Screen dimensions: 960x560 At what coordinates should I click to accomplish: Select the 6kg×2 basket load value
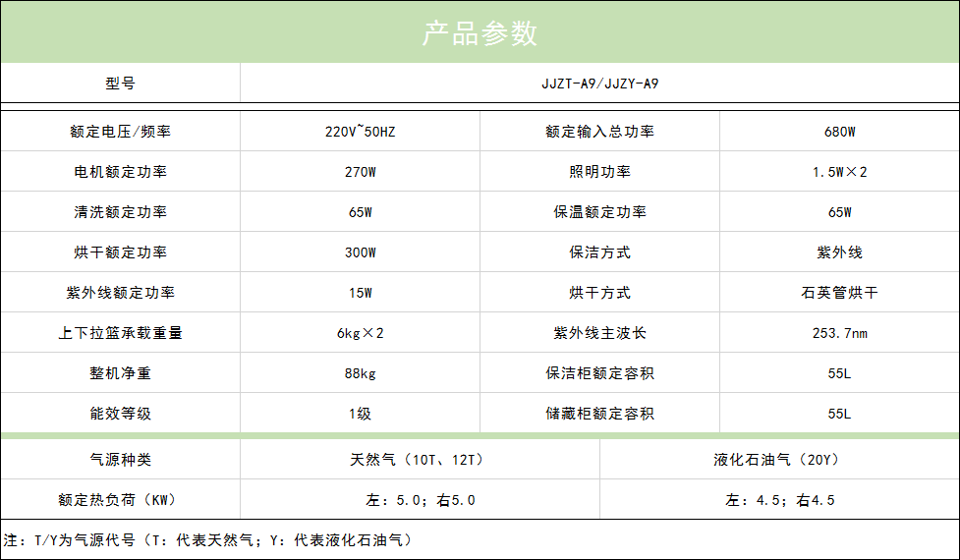tap(360, 333)
